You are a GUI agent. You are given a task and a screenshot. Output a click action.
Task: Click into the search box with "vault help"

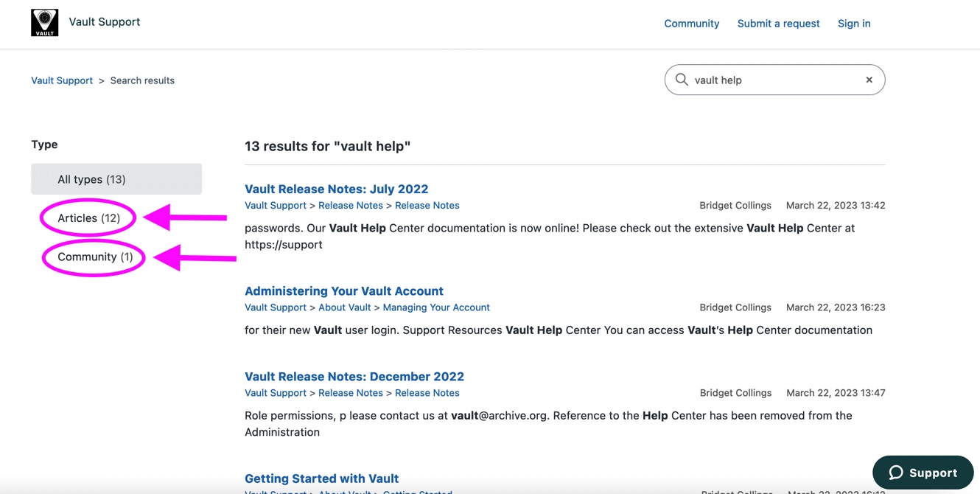point(774,80)
